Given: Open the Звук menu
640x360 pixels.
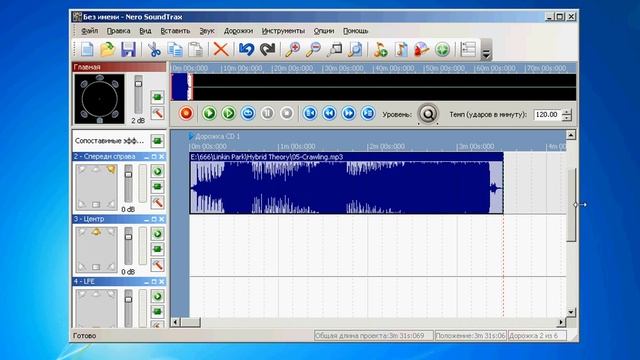Looking at the screenshot, I should click(207, 31).
